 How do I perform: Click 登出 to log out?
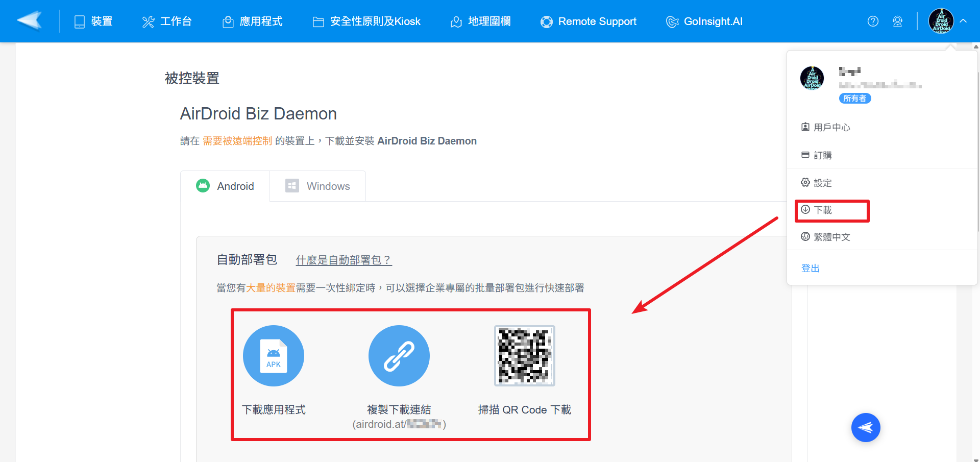pyautogui.click(x=811, y=268)
